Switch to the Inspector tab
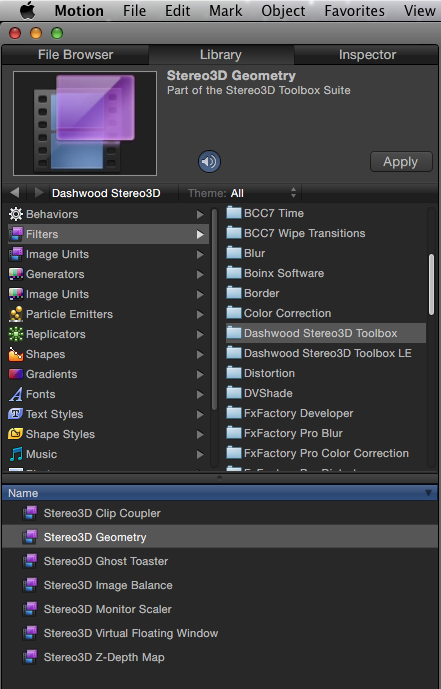This screenshot has width=441, height=689. click(x=367, y=54)
